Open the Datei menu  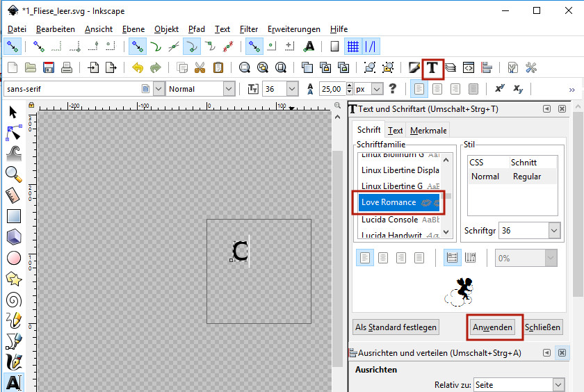coord(17,29)
